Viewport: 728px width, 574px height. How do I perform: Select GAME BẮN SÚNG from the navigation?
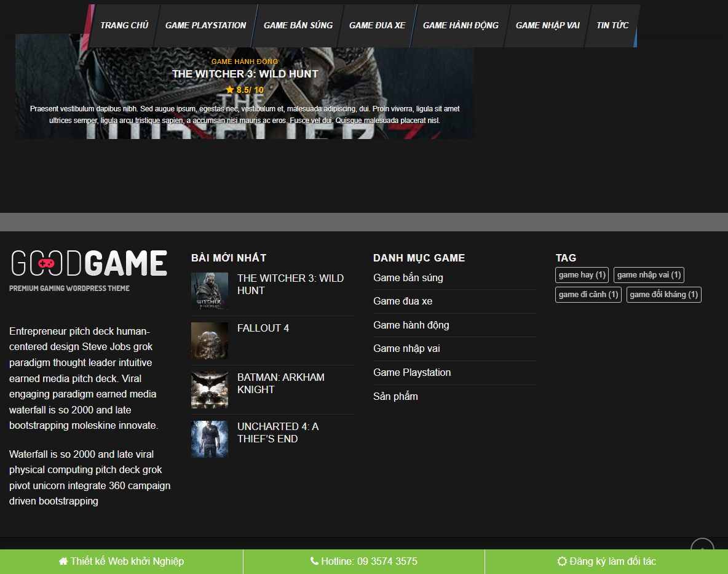[x=298, y=25]
